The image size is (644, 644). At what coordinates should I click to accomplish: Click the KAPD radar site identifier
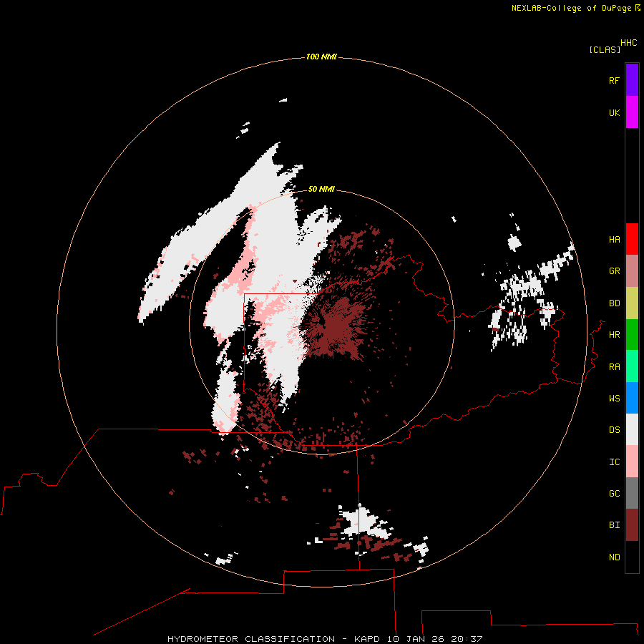coord(367,639)
